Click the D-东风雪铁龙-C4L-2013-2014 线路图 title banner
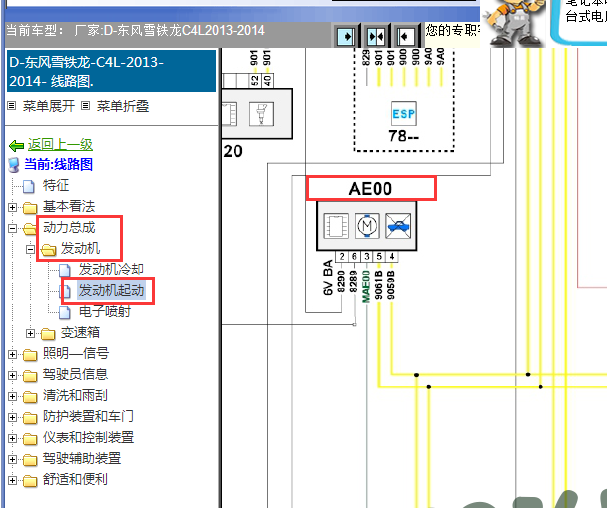Image resolution: width=607 pixels, height=508 pixels. 111,71
